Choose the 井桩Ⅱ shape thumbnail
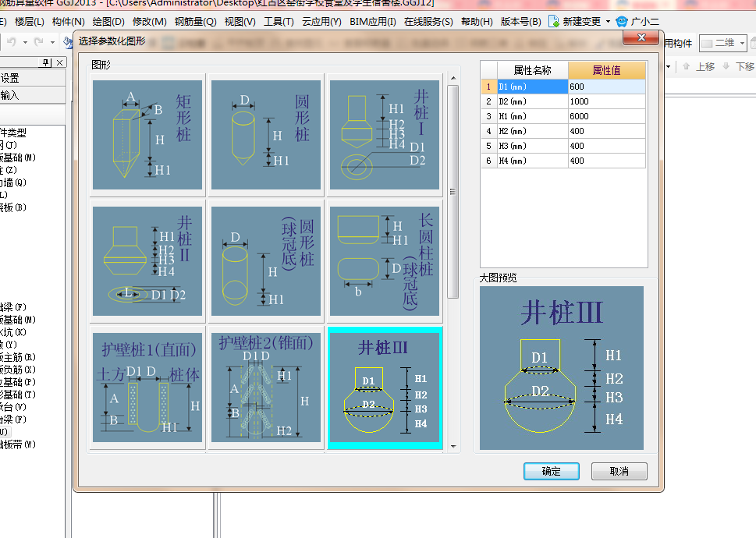Screen dimensions: 756x538 (x=147, y=261)
